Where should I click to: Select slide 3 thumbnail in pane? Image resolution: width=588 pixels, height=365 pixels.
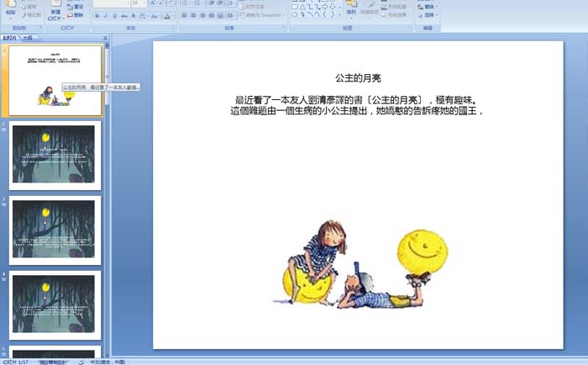tap(55, 230)
